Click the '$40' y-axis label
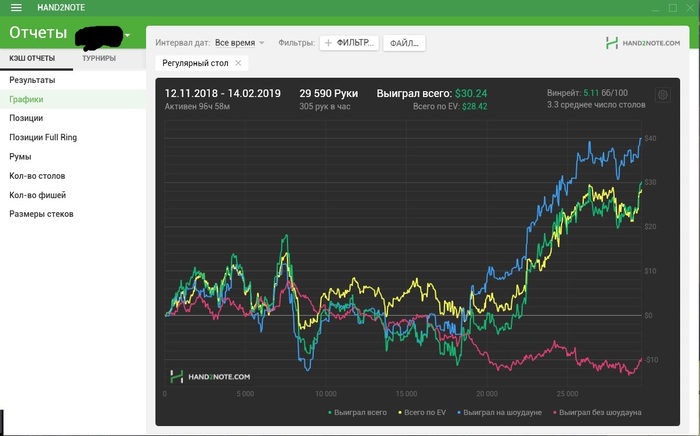700x436 pixels. [x=650, y=138]
